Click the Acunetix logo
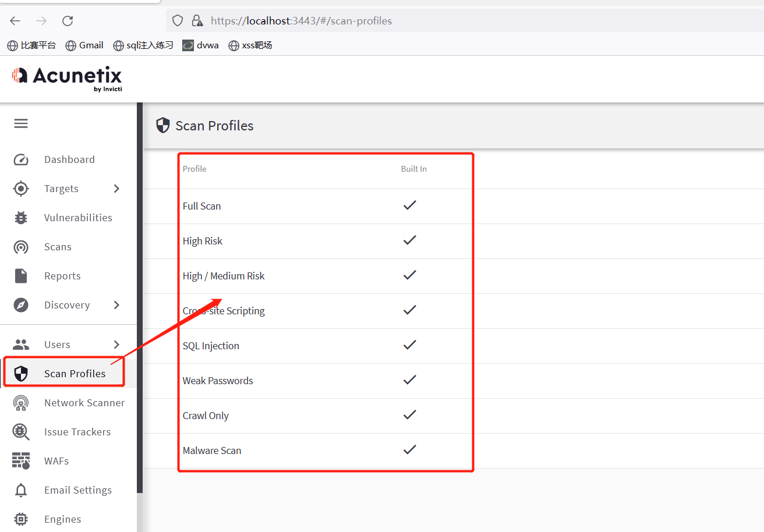764x532 pixels. [x=67, y=79]
